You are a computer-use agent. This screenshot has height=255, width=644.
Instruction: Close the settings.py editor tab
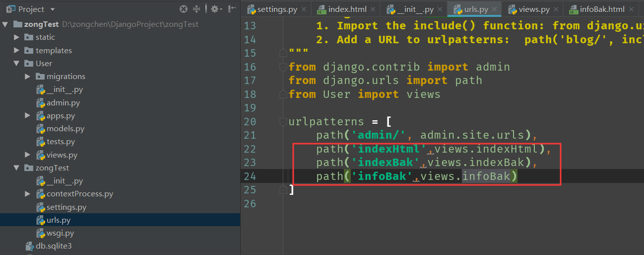coord(304,9)
